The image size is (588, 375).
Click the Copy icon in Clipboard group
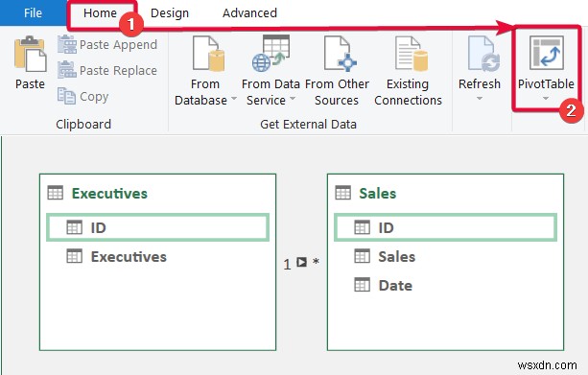(66, 96)
